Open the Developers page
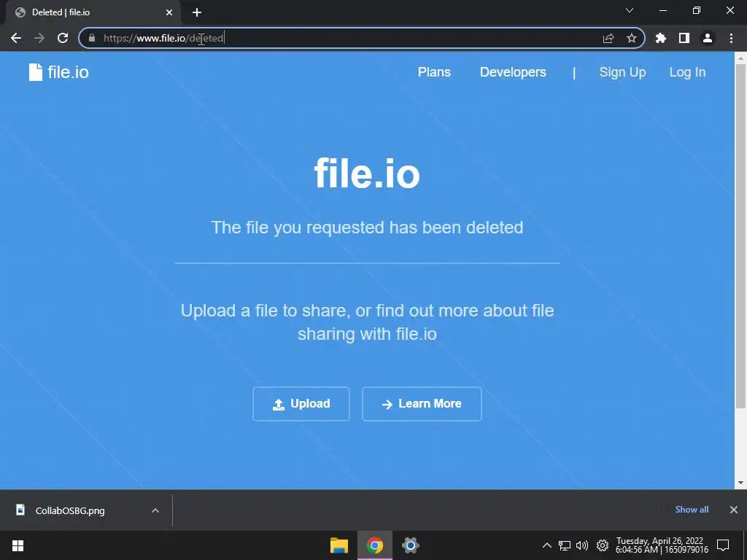747x560 pixels. (x=513, y=72)
